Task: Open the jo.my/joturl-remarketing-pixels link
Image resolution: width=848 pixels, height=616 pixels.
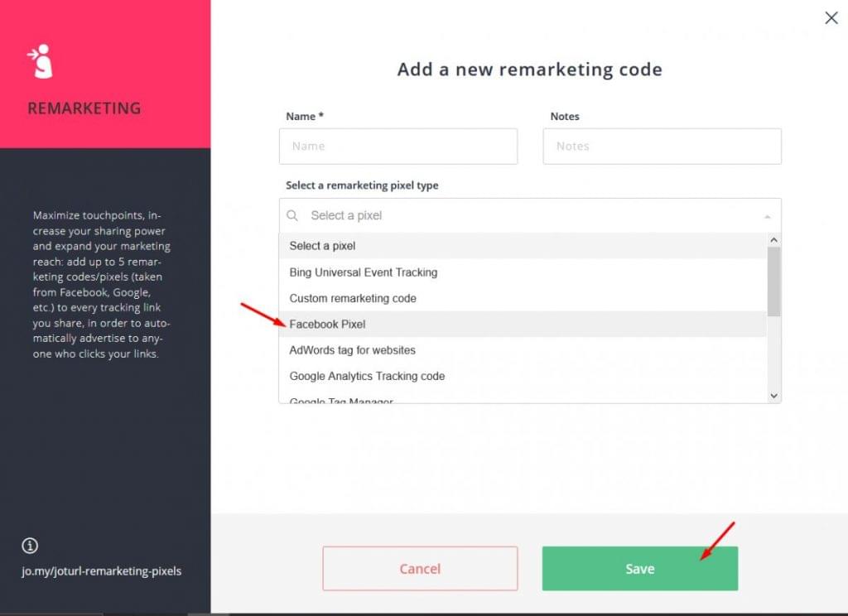Action: coord(102,571)
